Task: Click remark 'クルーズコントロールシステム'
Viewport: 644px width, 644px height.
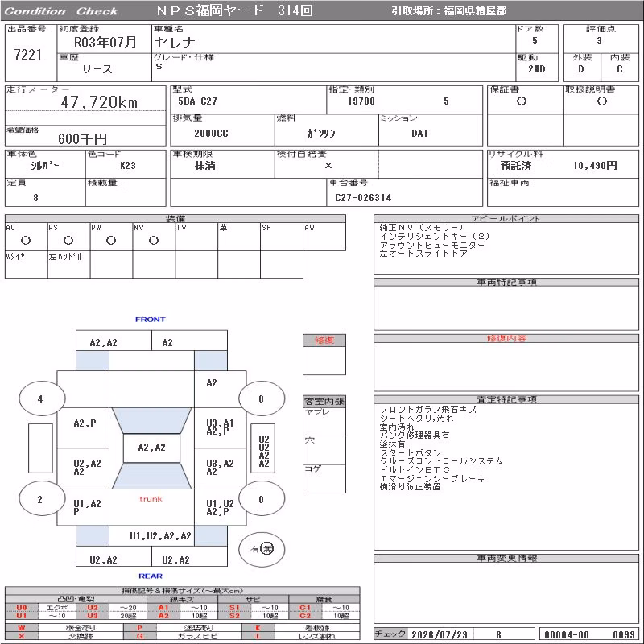Action: [x=441, y=461]
